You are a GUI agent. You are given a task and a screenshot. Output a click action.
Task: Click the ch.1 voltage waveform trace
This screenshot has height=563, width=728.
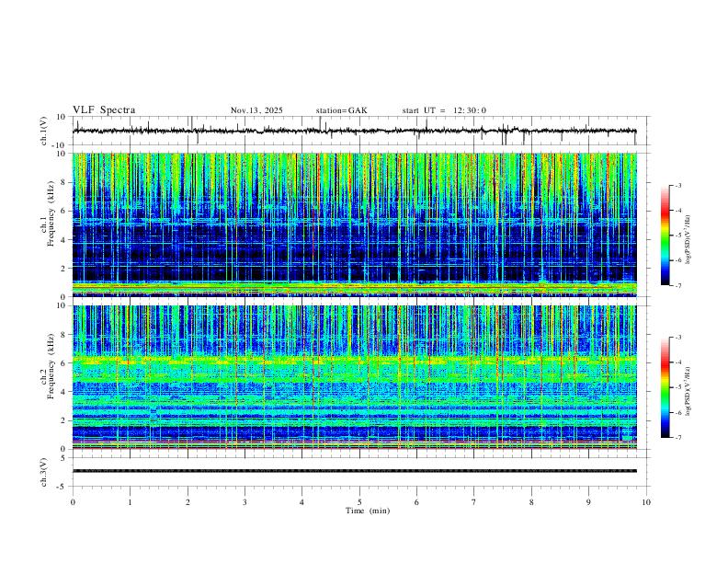tap(354, 131)
